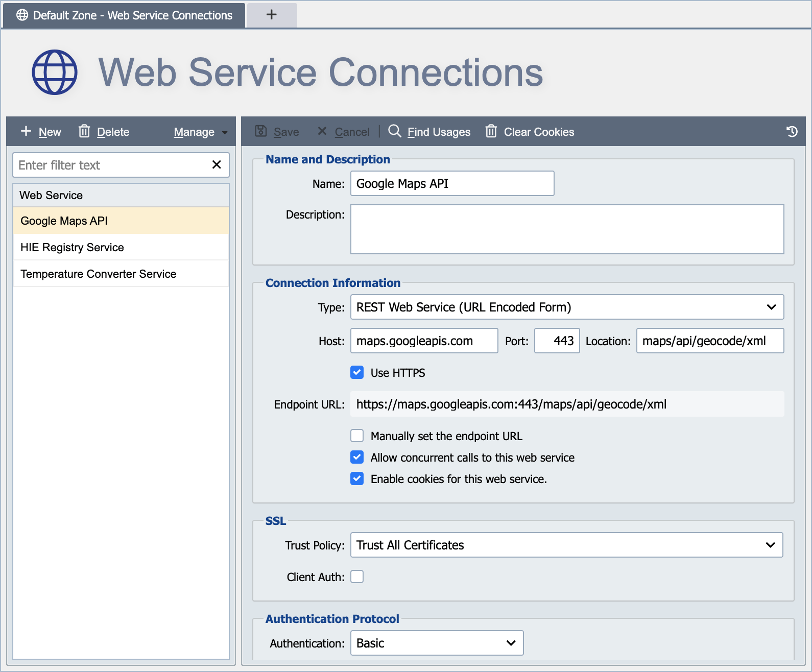Open the Manage menu

tap(200, 132)
